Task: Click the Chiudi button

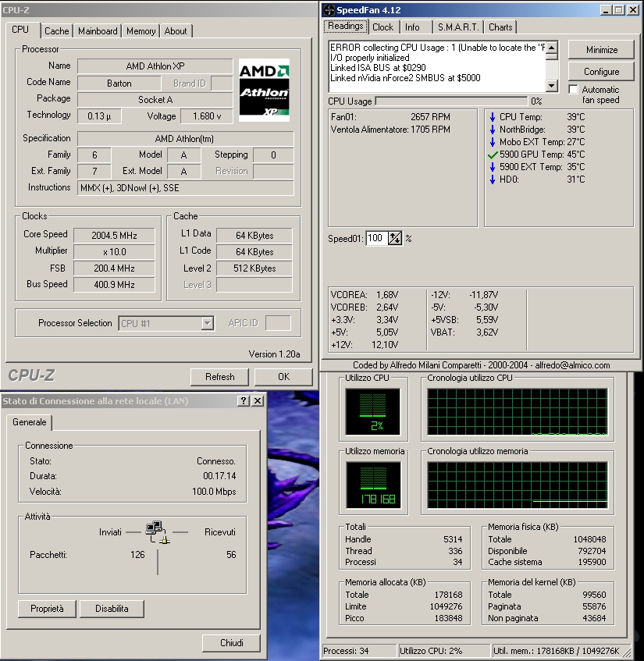Action: point(232,643)
